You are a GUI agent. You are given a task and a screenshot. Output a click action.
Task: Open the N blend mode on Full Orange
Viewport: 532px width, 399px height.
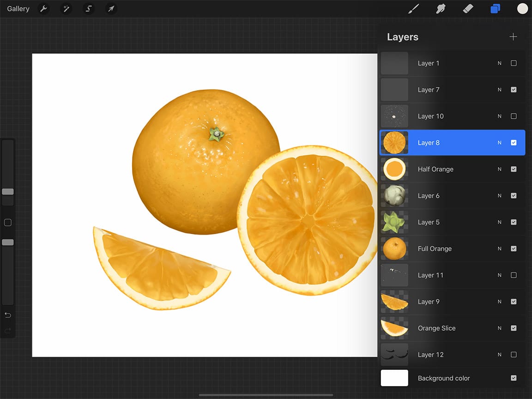(x=499, y=248)
